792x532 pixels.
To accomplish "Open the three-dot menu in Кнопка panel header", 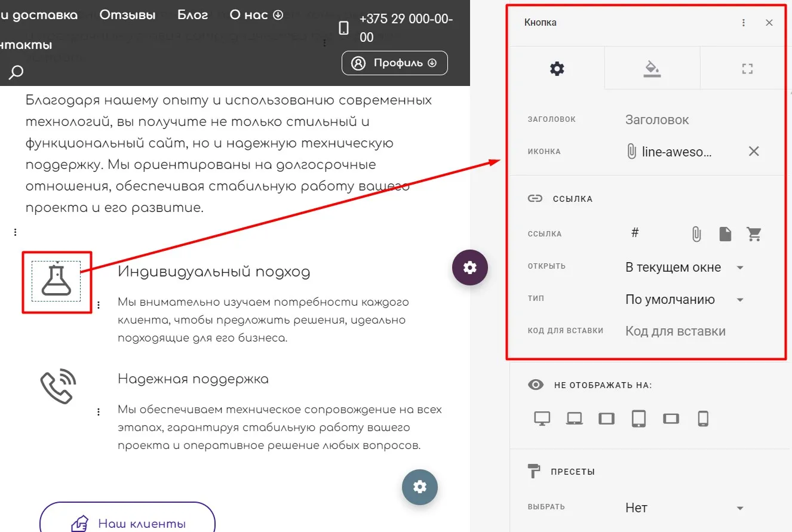I will pos(744,23).
